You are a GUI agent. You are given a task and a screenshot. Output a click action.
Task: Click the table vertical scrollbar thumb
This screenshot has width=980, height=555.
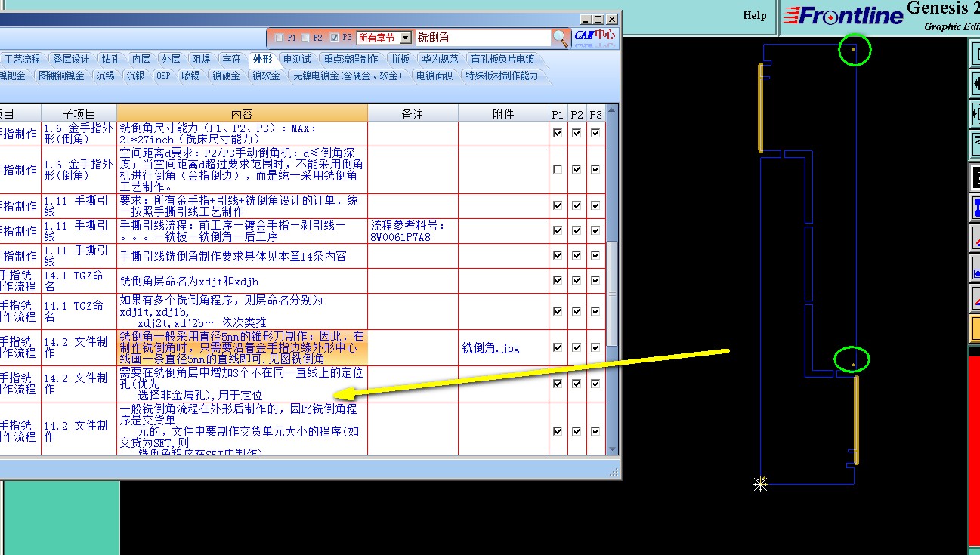tap(612, 294)
